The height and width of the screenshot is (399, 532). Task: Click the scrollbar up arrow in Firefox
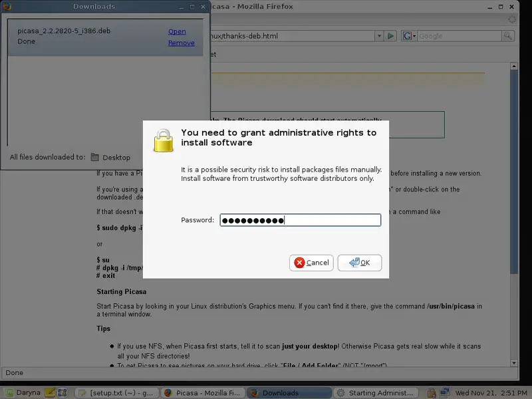pos(514,66)
